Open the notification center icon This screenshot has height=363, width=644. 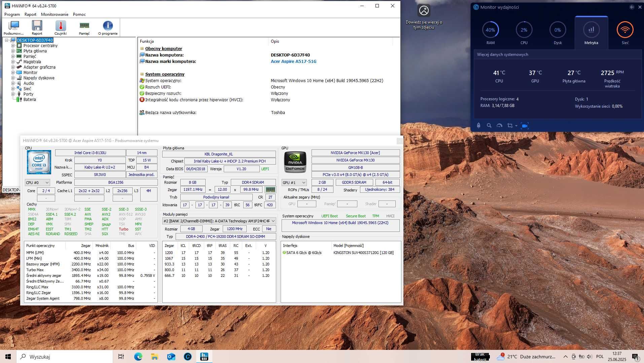point(635,357)
